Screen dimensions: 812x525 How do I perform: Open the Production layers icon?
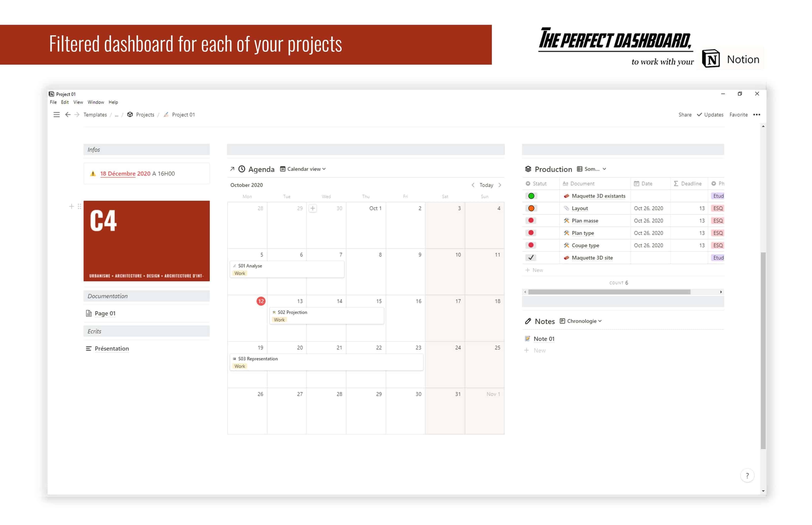528,169
